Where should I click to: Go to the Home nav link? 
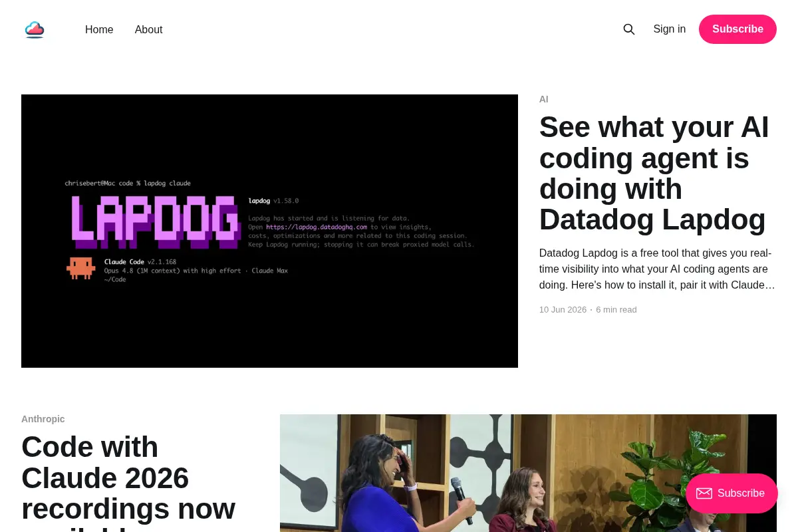click(x=99, y=29)
